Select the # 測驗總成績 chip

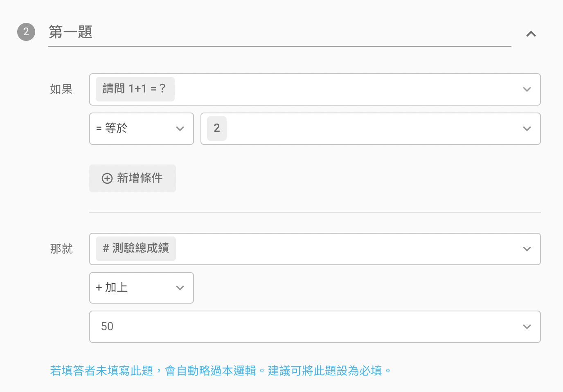pyautogui.click(x=136, y=248)
